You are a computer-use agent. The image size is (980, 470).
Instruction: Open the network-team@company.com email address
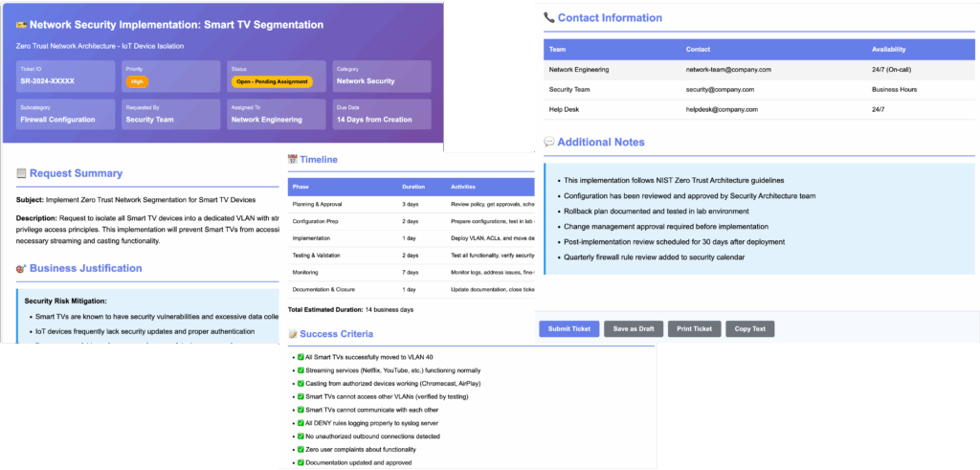tap(728, 69)
